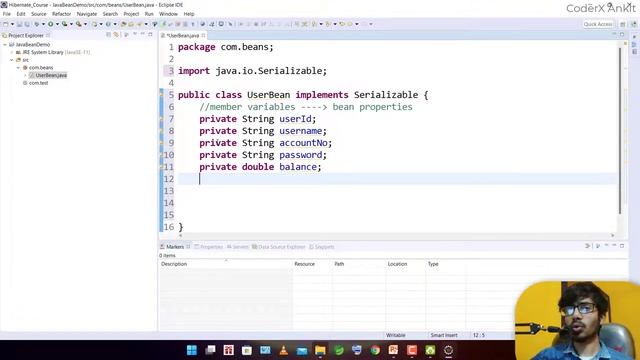Collapse the src folder node
The height and width of the screenshot is (360, 640).
coord(12,60)
